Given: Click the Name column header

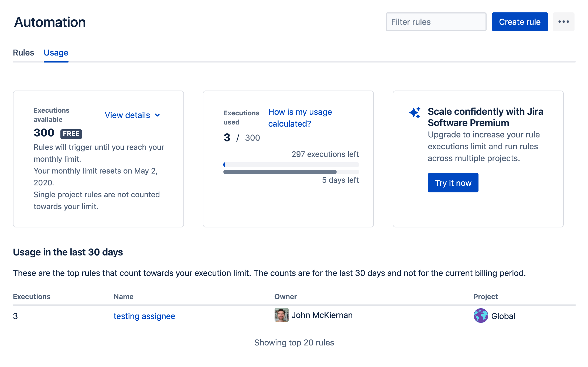Looking at the screenshot, I should click(x=124, y=296).
